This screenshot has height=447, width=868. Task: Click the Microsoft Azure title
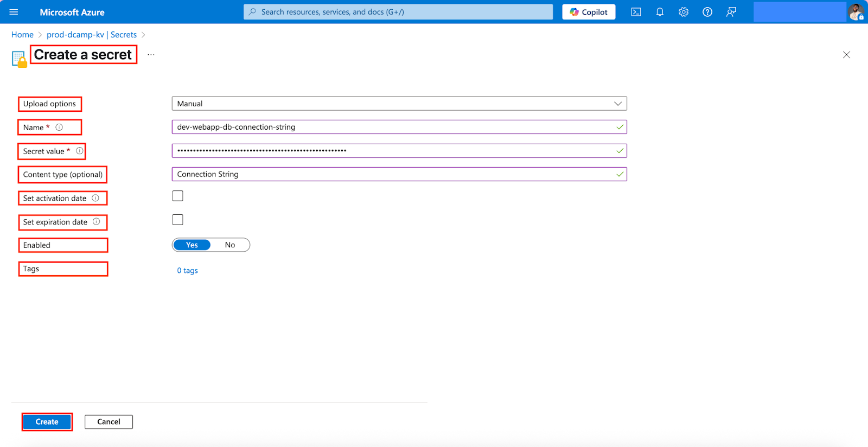pos(72,12)
